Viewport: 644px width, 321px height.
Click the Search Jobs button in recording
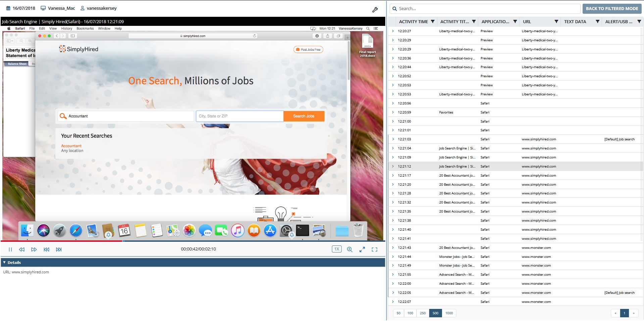pyautogui.click(x=304, y=116)
